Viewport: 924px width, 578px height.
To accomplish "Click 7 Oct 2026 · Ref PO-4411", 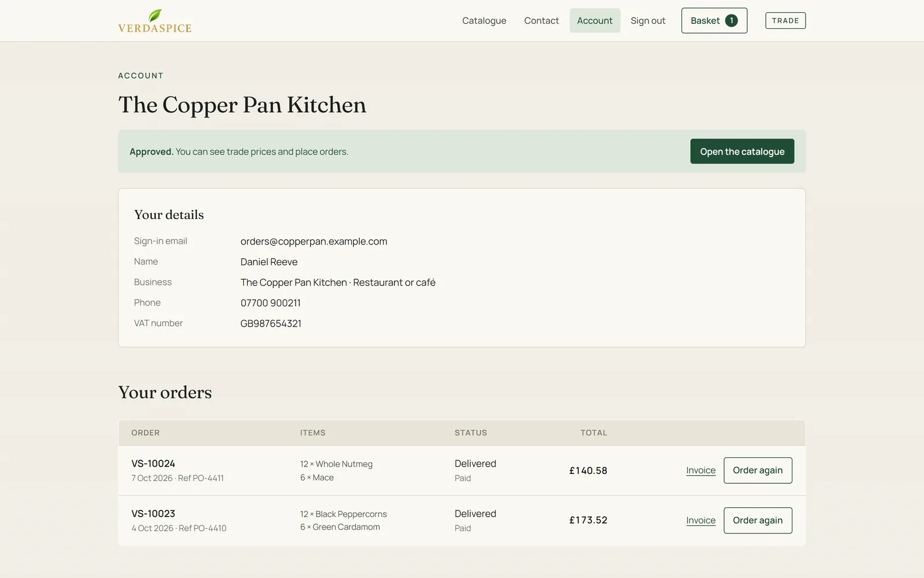I will pos(177,478).
